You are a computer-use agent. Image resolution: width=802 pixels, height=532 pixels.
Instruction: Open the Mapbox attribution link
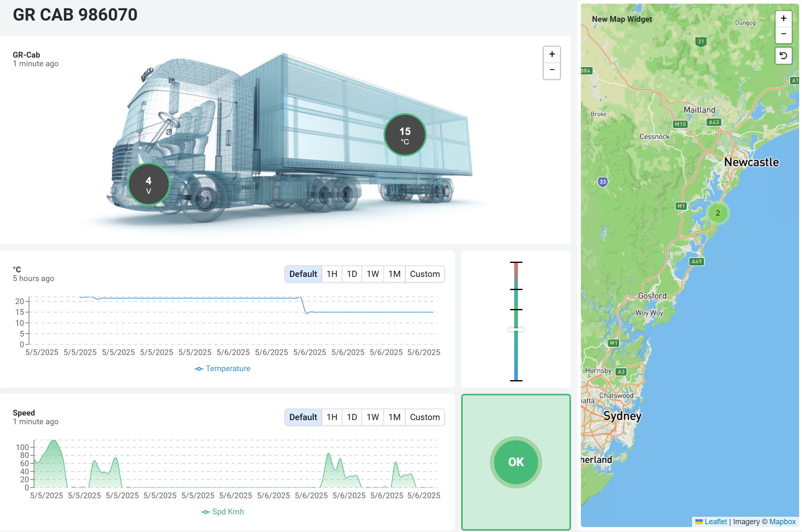click(782, 522)
